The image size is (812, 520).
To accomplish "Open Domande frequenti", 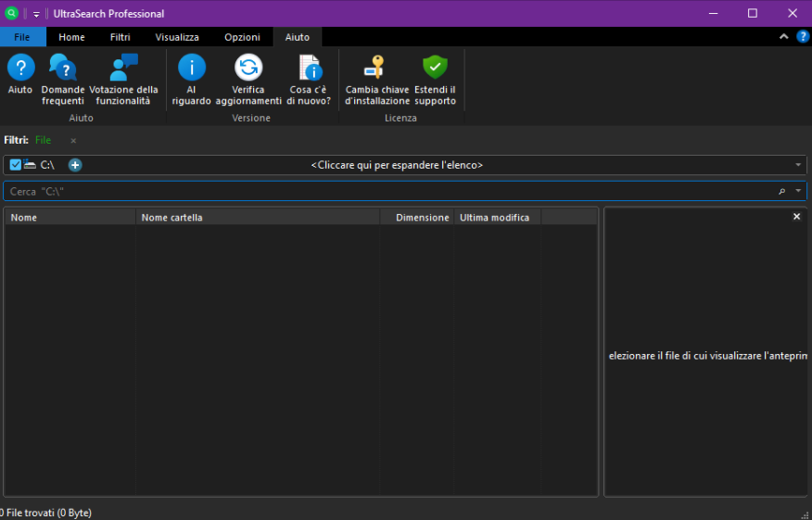I will coord(63,79).
